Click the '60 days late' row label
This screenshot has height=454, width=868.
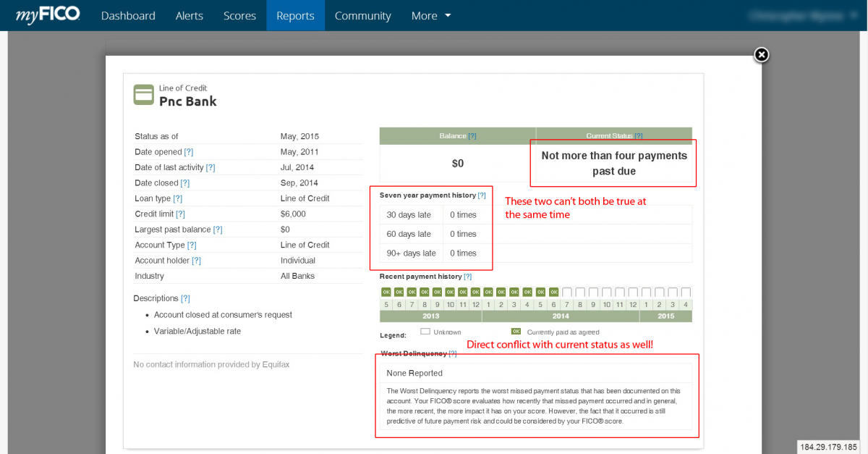(x=409, y=234)
